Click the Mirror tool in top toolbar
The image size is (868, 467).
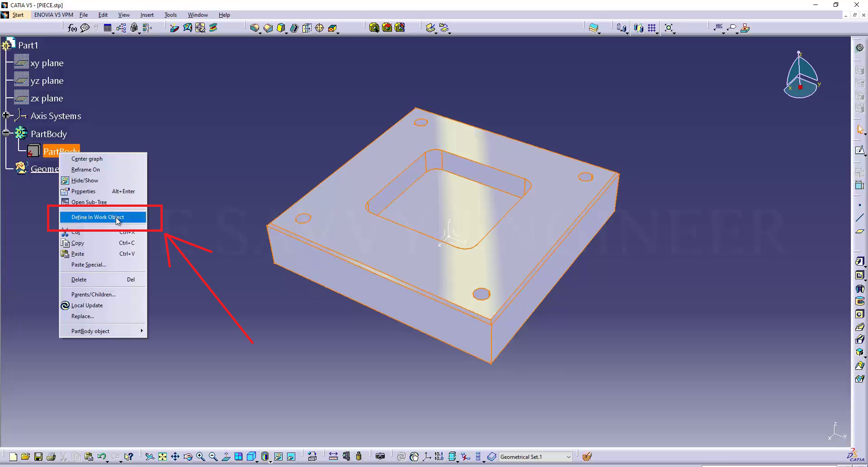pyautogui.click(x=638, y=28)
